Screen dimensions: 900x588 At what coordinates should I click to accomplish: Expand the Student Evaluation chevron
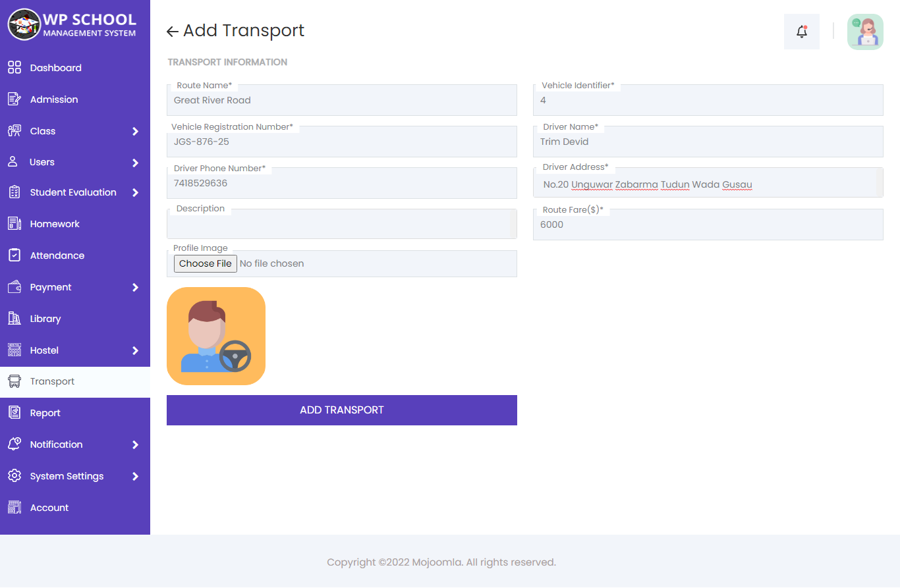click(135, 192)
